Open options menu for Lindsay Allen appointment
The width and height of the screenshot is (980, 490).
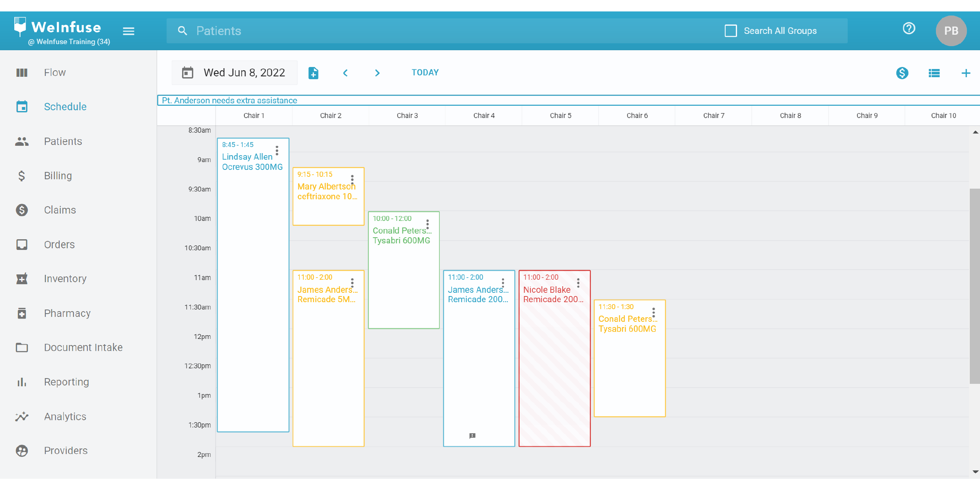277,151
